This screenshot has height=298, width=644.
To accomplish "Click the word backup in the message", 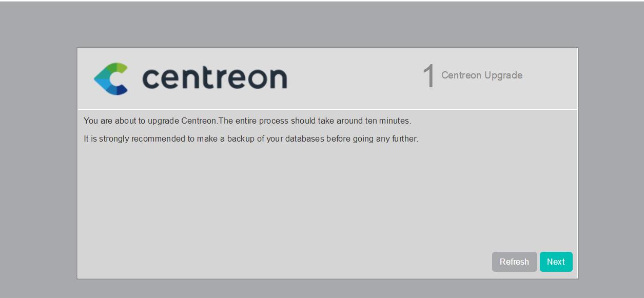I will coord(241,138).
